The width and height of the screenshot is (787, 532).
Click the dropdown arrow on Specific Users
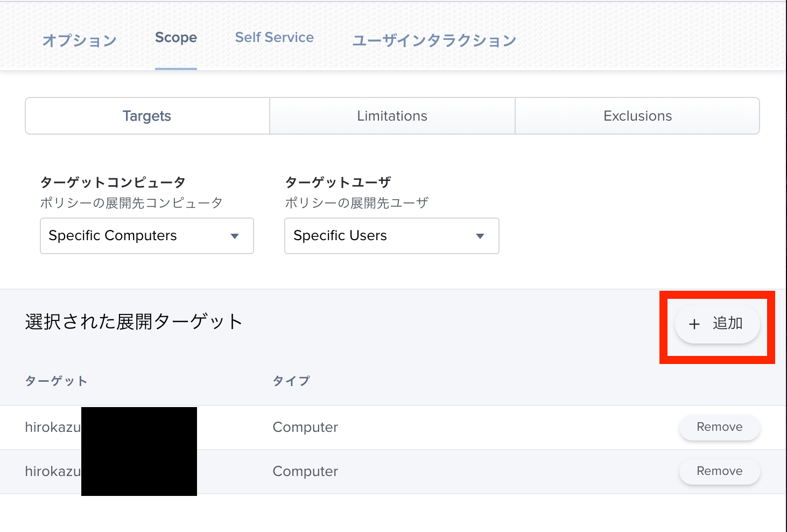480,236
